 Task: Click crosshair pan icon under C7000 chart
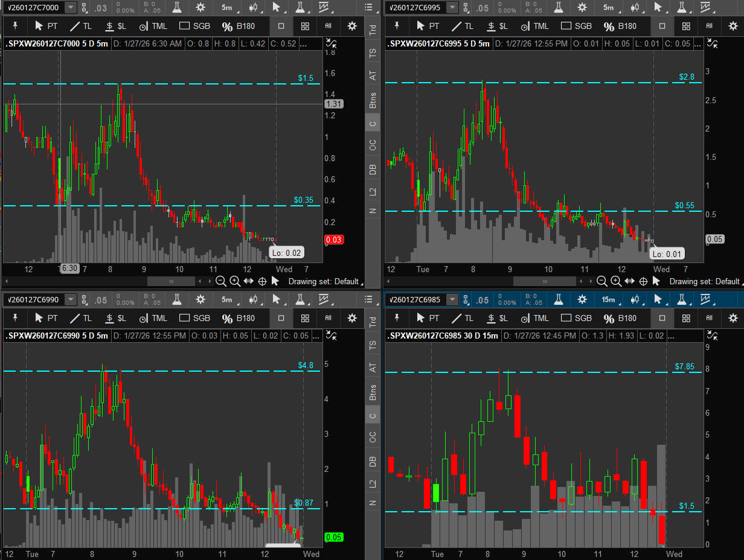262,281
